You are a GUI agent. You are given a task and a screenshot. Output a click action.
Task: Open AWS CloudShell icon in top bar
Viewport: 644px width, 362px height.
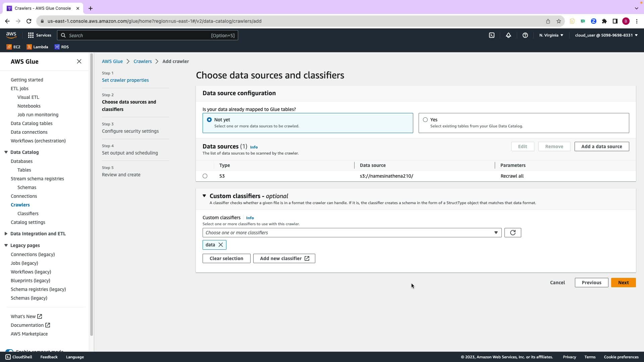point(492,35)
